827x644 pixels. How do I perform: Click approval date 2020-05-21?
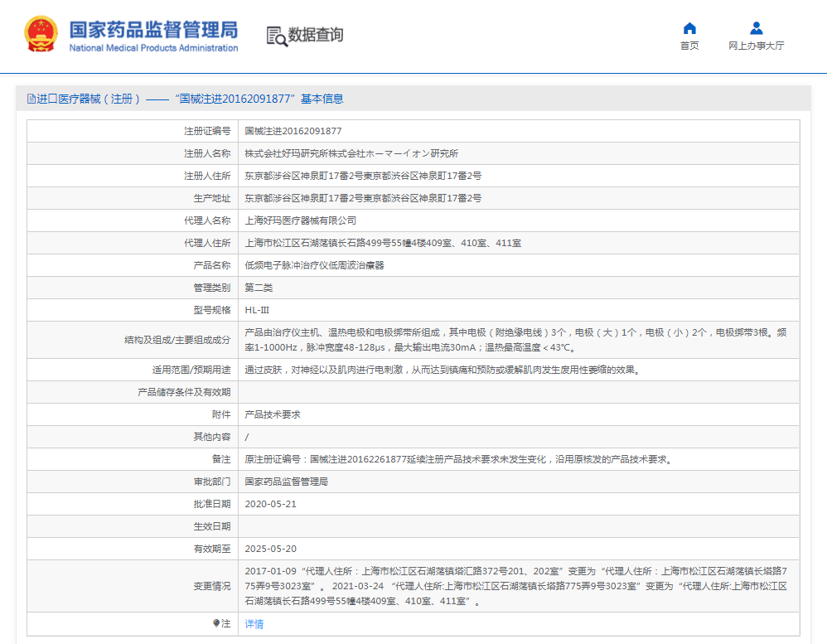271,504
